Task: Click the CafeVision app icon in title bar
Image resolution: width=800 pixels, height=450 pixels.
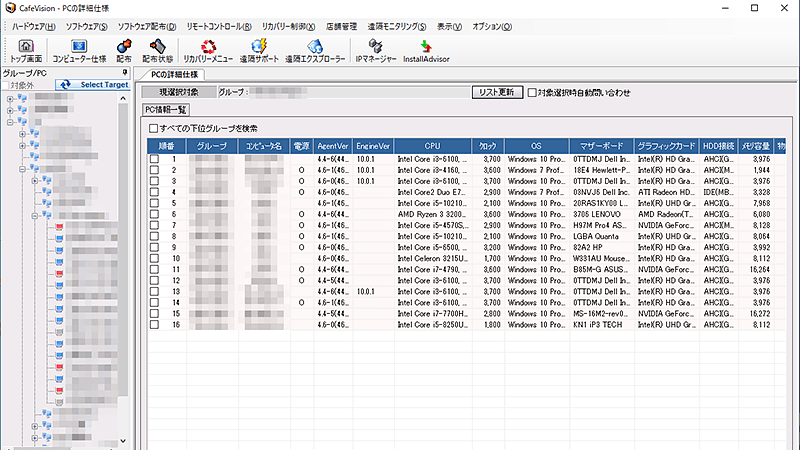Action: (10, 8)
